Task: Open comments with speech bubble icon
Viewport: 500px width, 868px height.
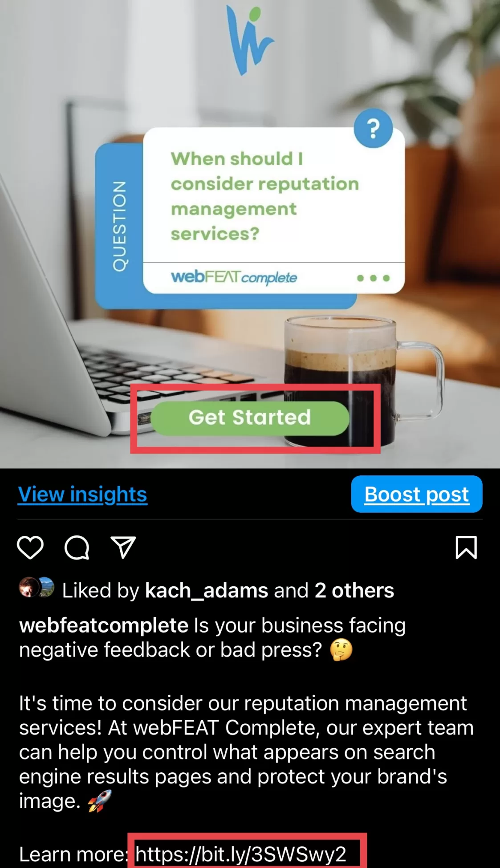Action: tap(77, 547)
